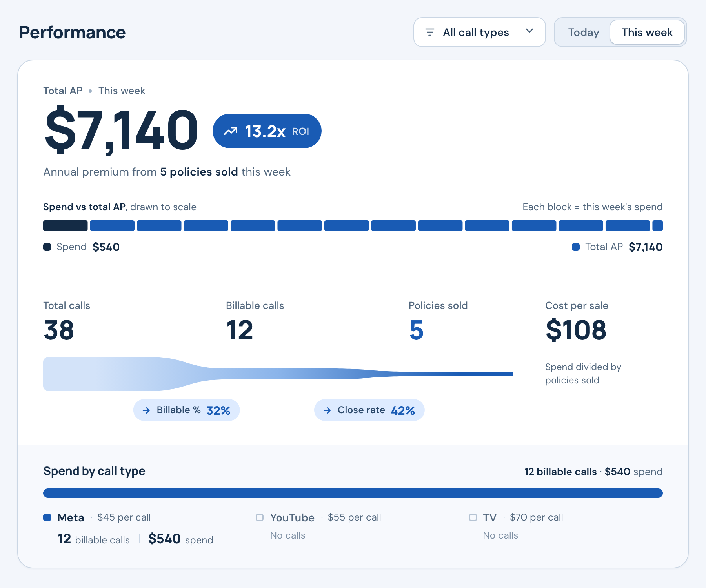Click the Spend by call type progress bar
This screenshot has width=706, height=588.
click(x=353, y=493)
